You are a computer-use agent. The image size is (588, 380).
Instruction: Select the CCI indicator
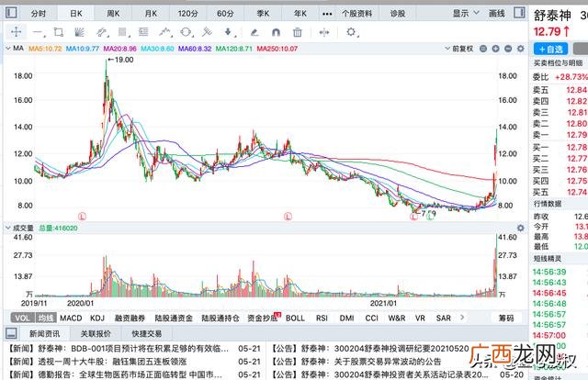[371, 319]
